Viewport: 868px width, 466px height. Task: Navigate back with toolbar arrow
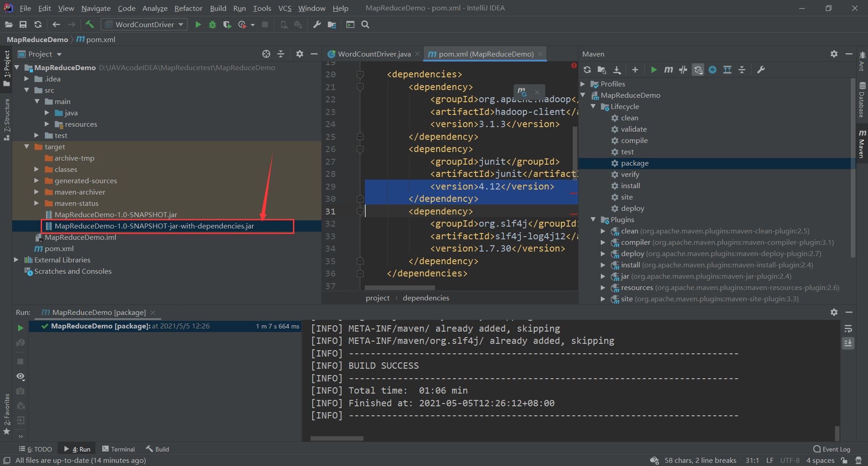coord(56,24)
